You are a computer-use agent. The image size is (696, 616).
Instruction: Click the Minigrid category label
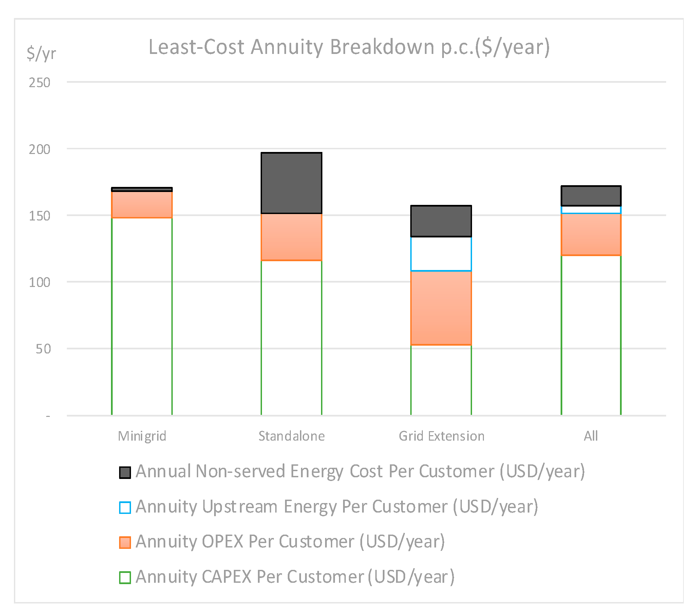[142, 436]
